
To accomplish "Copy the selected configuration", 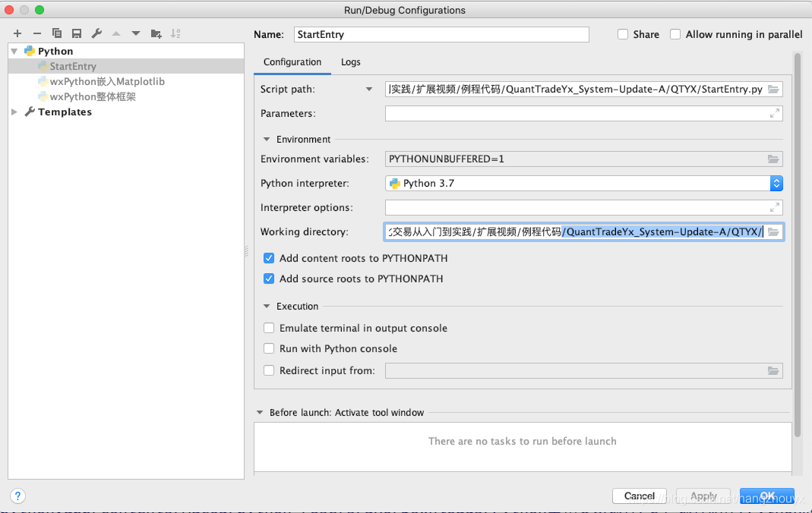I will pos(57,33).
